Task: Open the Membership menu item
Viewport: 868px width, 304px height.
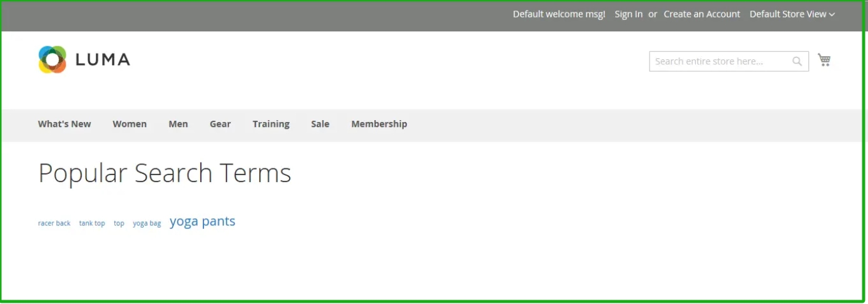Action: 379,124
